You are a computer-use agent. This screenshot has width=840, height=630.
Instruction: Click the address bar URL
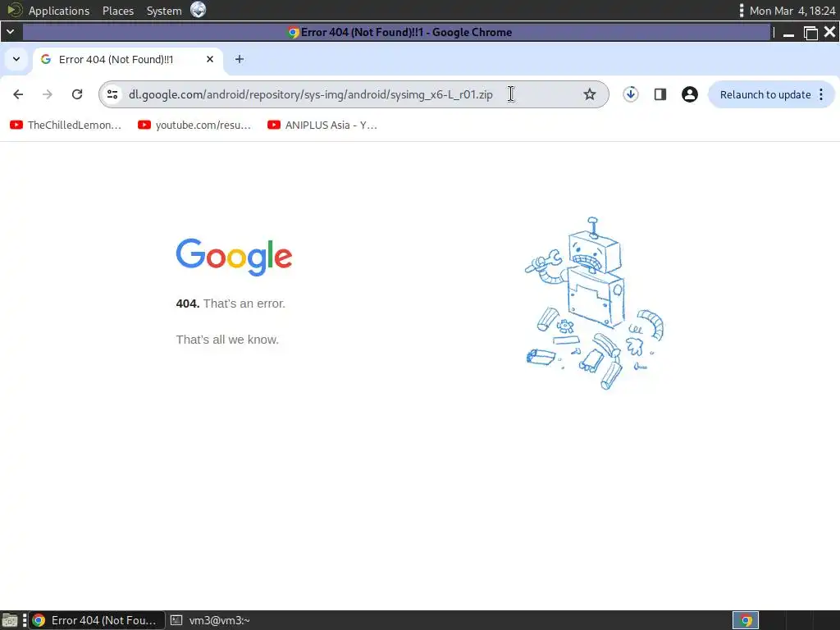pyautogui.click(x=311, y=94)
